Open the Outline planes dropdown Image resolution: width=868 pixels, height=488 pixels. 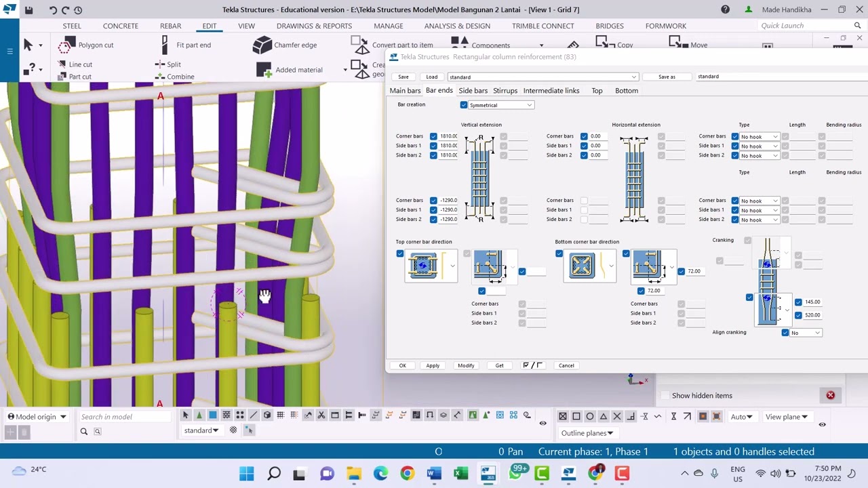coord(587,433)
